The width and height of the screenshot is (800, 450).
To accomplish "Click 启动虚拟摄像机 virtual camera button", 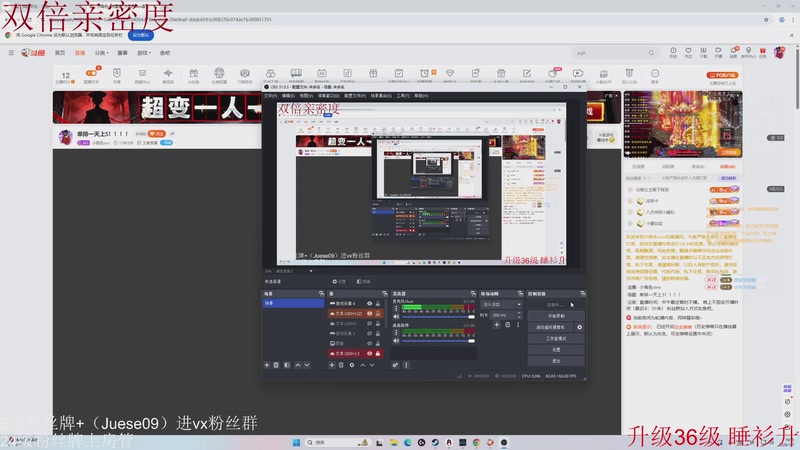I will point(551,327).
